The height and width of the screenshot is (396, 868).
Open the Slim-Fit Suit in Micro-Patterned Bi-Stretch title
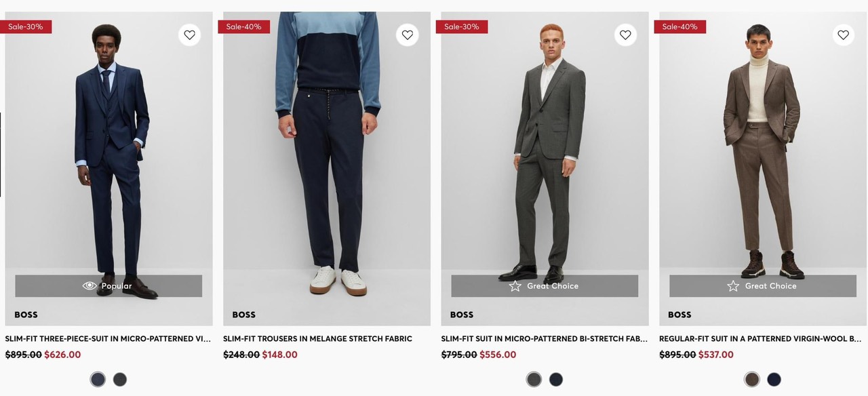click(544, 338)
